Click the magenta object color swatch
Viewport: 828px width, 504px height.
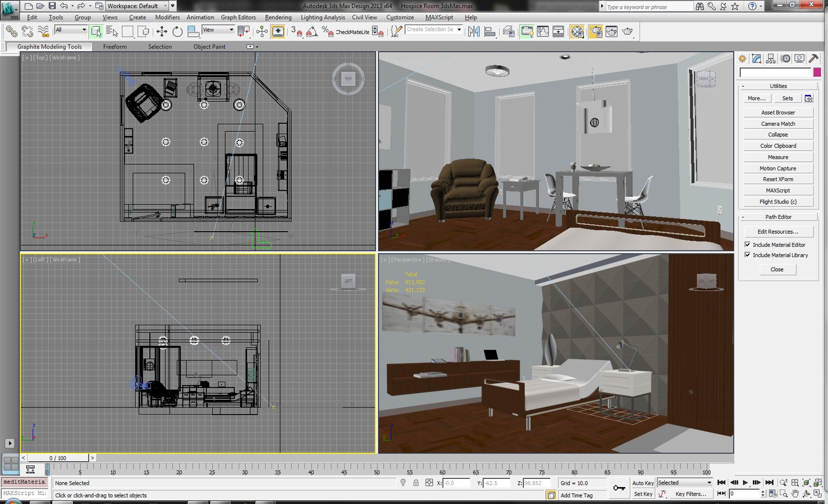click(x=817, y=72)
